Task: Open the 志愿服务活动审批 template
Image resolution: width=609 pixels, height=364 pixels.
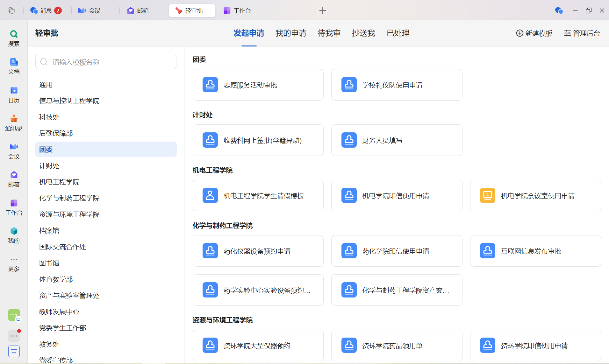Action: pyautogui.click(x=258, y=85)
